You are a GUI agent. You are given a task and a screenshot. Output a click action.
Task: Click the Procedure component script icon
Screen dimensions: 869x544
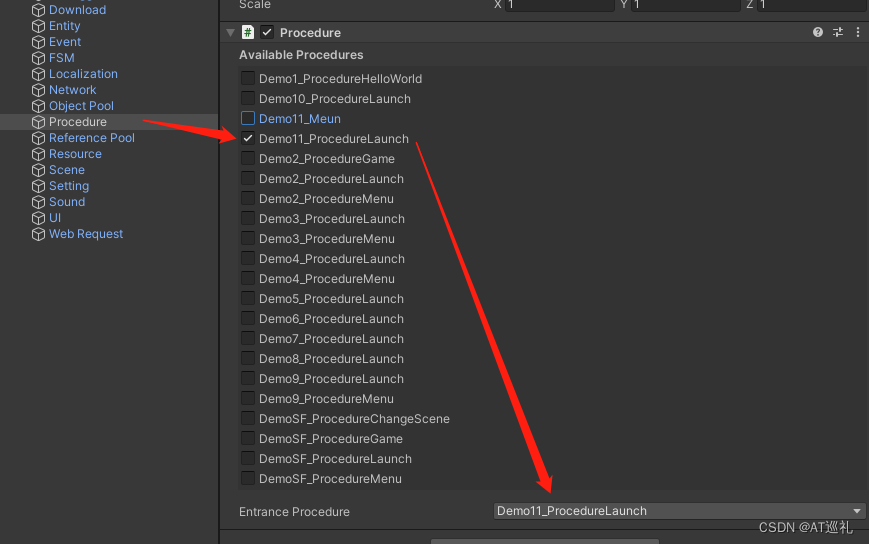pos(248,32)
